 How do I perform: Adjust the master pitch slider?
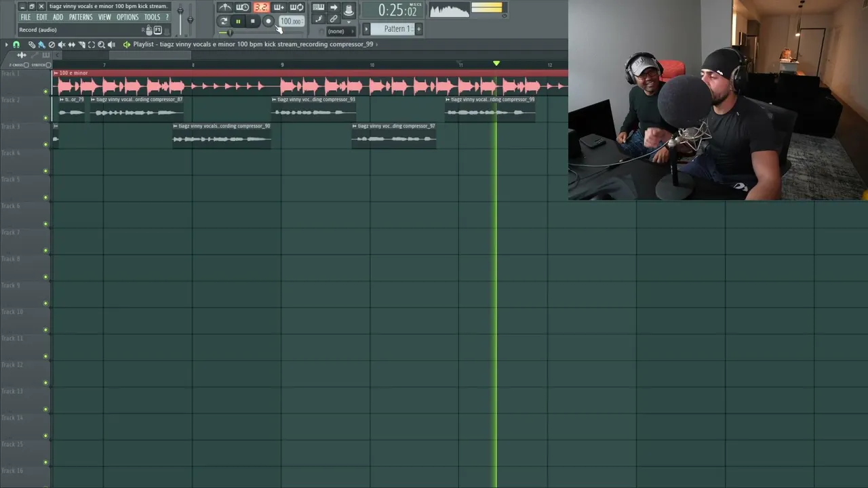point(190,19)
